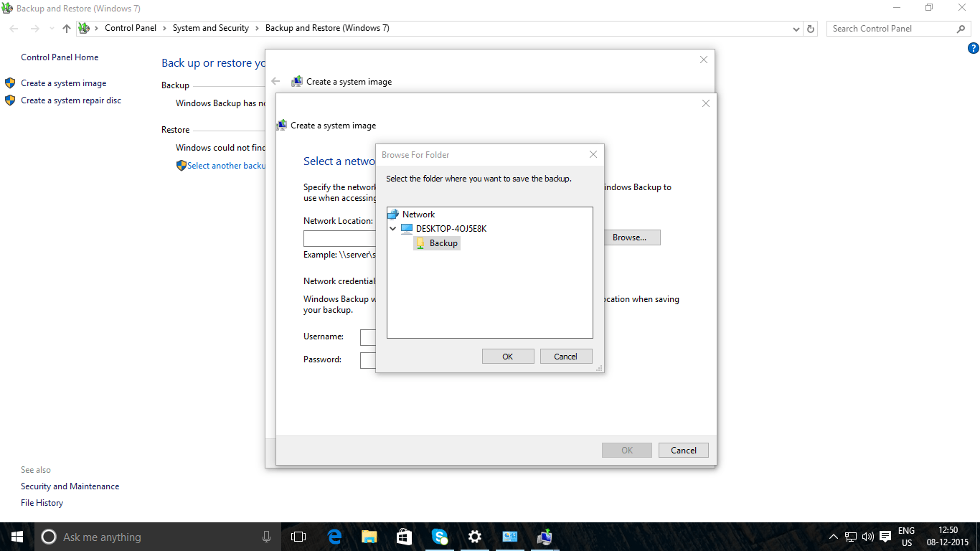Open File Explorer from taskbar
The image size is (980, 551).
[x=369, y=537]
